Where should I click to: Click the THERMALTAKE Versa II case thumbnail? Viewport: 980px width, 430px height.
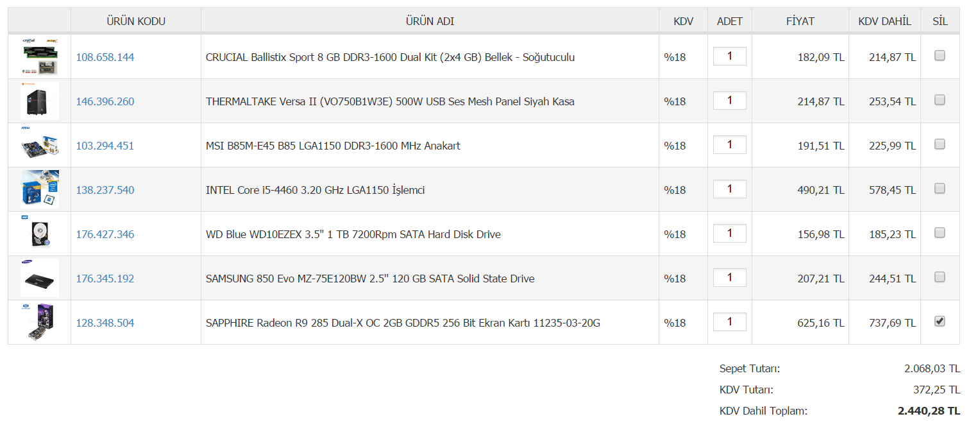(40, 101)
